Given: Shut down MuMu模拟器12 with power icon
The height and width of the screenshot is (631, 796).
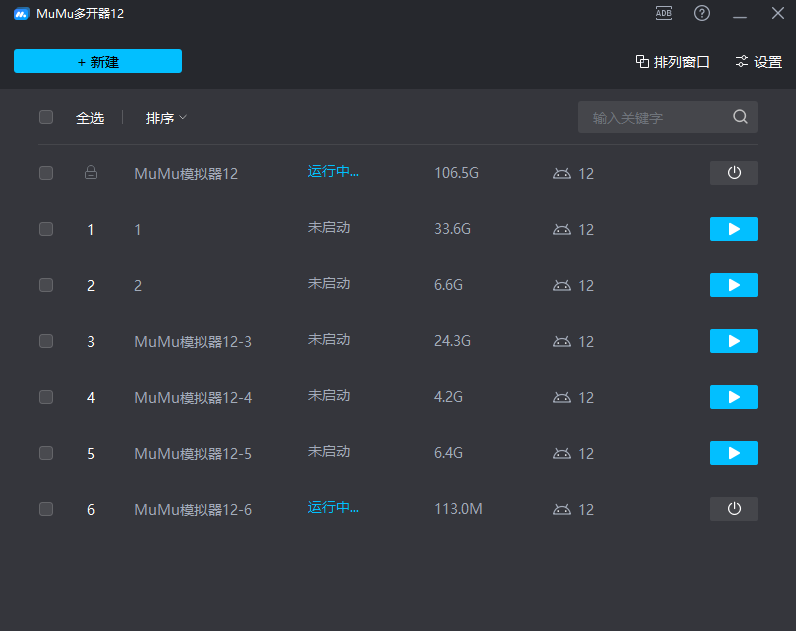Looking at the screenshot, I should point(733,173).
